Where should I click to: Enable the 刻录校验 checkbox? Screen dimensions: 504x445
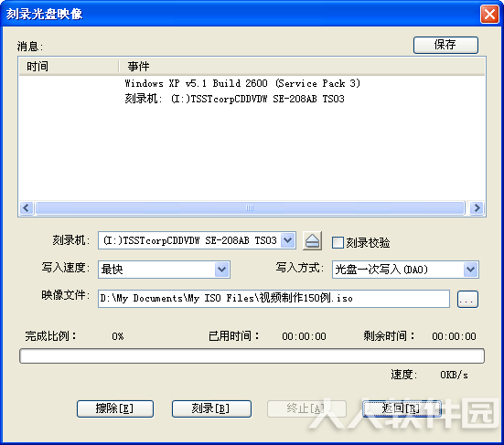338,242
